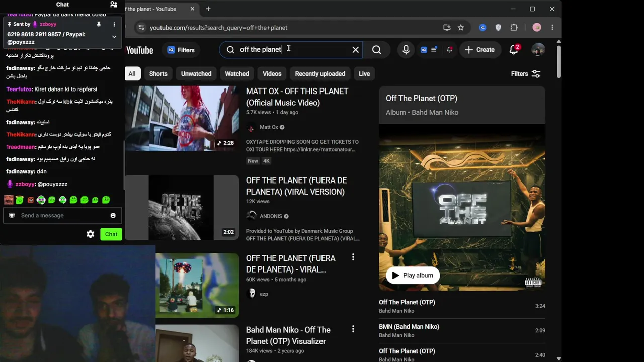644x362 pixels.
Task: Open ANDONIS Off The Planet thumbnail
Action: tap(182, 208)
